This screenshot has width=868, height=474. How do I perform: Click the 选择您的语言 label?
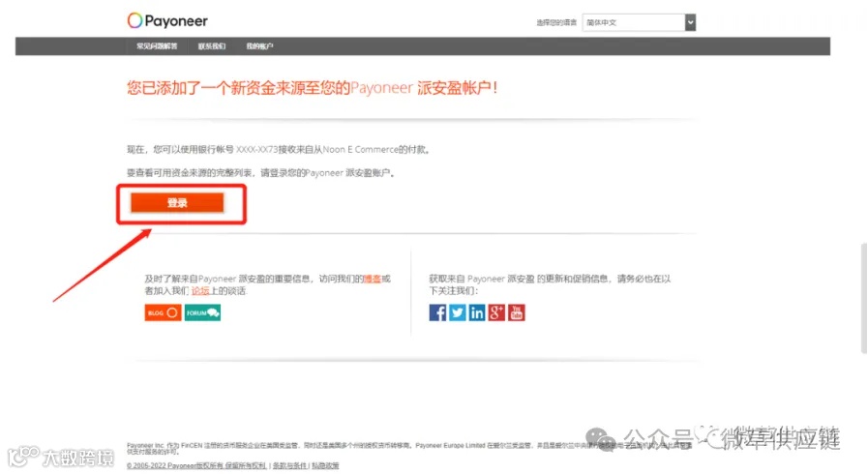click(x=556, y=22)
